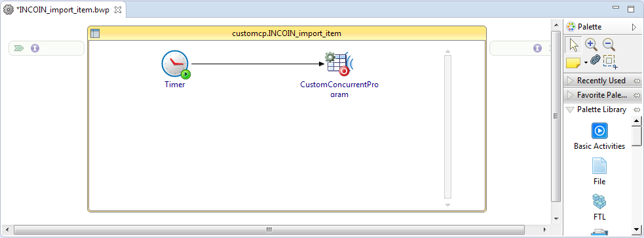Image resolution: width=644 pixels, height=238 pixels.
Task: Open the File palette group
Action: 599,171
